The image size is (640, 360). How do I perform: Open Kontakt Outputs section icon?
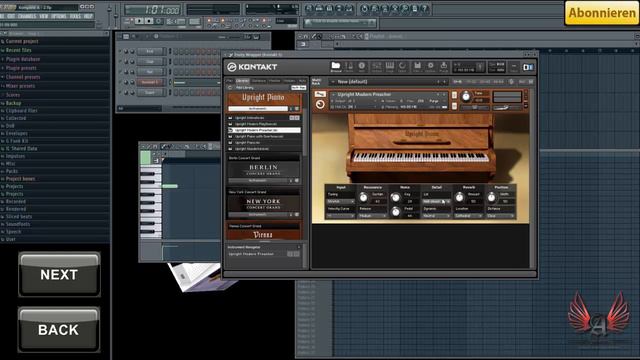376,67
